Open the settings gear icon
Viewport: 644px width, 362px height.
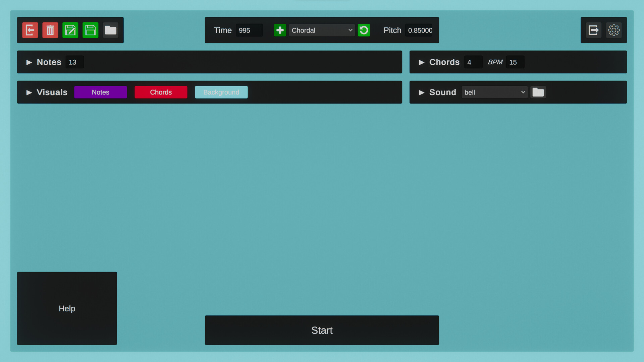(613, 30)
